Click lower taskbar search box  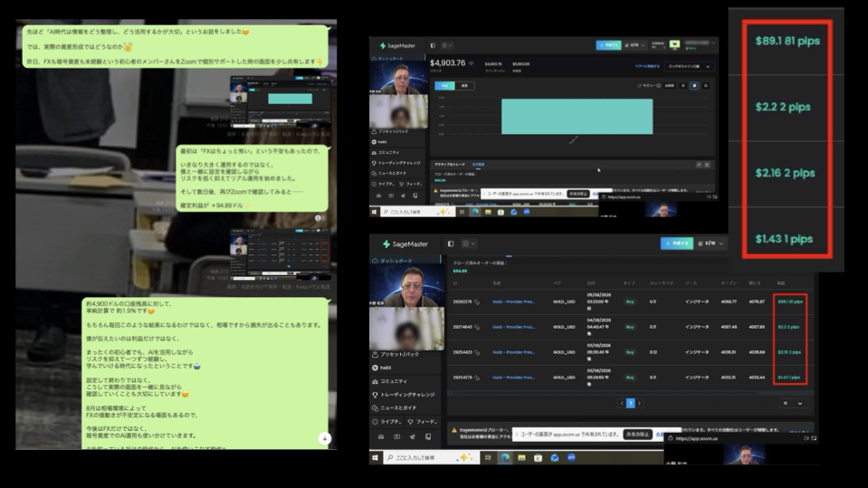click(x=431, y=457)
